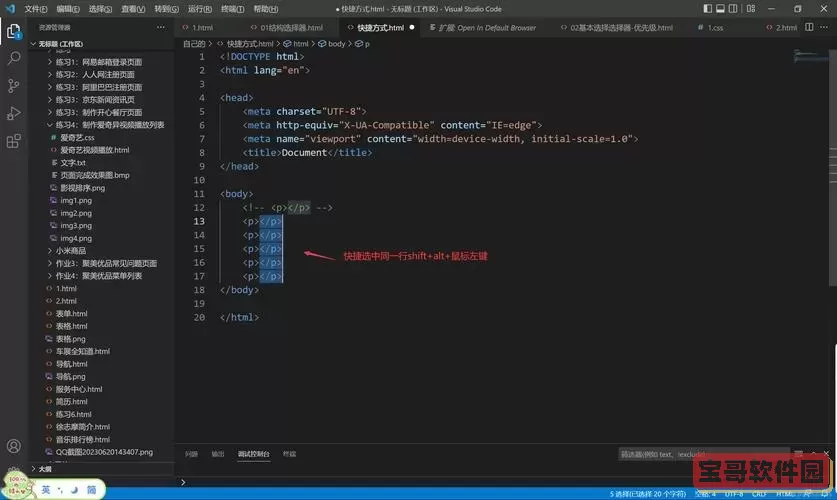
Task: Open the 帮助(H) menu
Action: click(265, 9)
